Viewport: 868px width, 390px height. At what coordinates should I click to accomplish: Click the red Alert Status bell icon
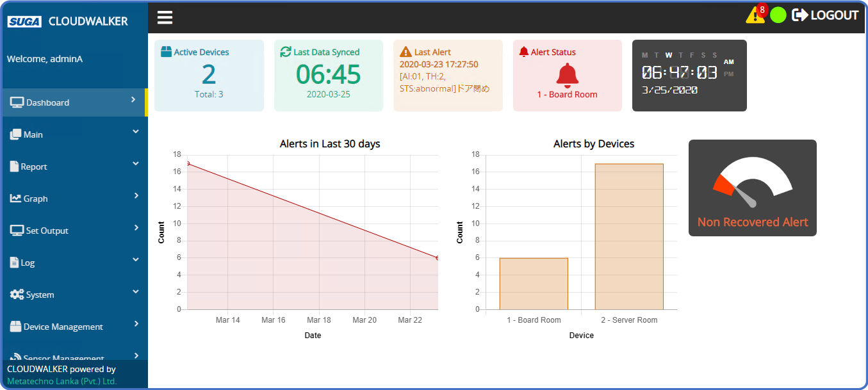[567, 75]
